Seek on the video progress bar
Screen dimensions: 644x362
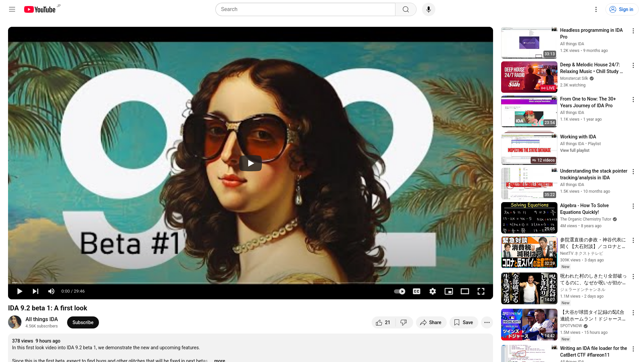click(x=251, y=283)
